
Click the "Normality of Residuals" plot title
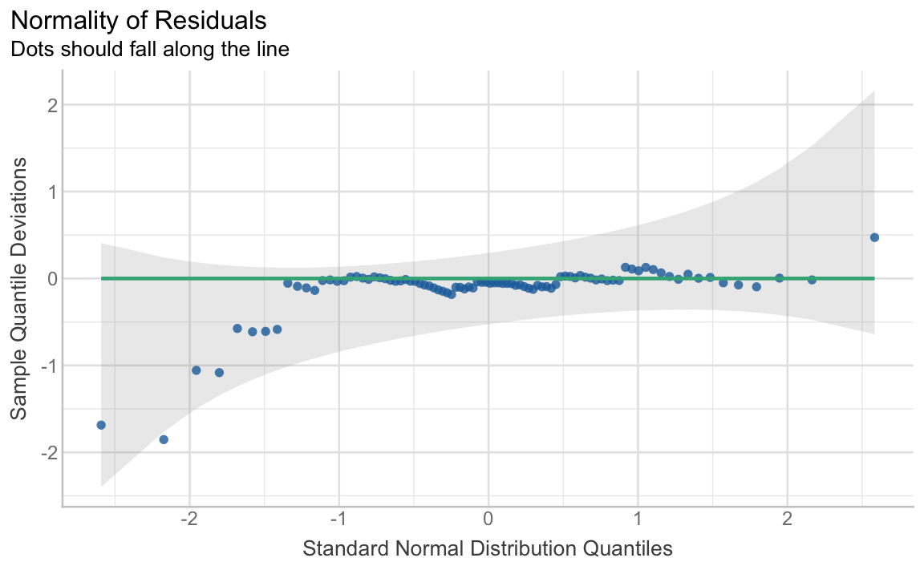coord(139,18)
